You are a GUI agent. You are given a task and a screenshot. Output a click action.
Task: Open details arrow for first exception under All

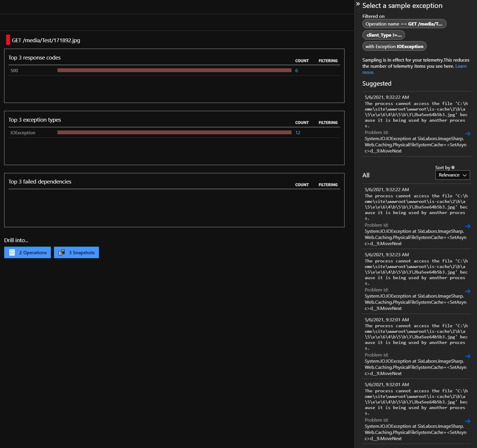pos(468,226)
